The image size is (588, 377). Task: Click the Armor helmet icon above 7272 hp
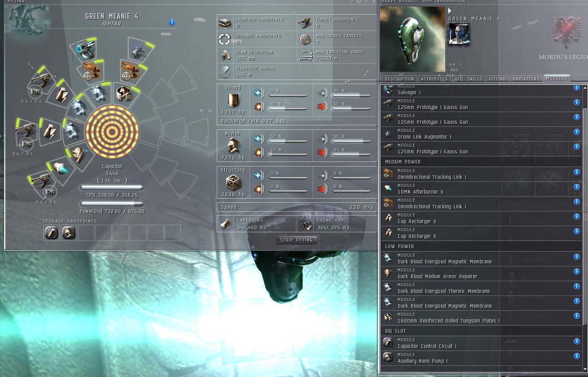pos(233,145)
